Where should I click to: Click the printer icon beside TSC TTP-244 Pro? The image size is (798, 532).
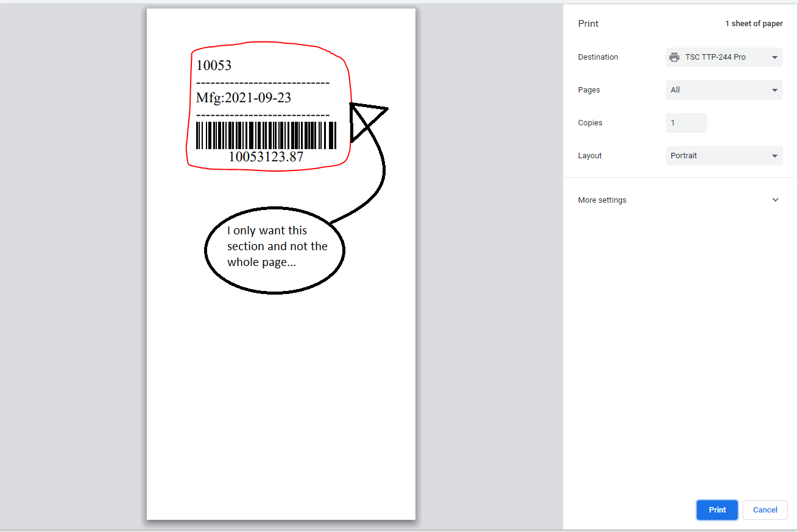pyautogui.click(x=674, y=57)
